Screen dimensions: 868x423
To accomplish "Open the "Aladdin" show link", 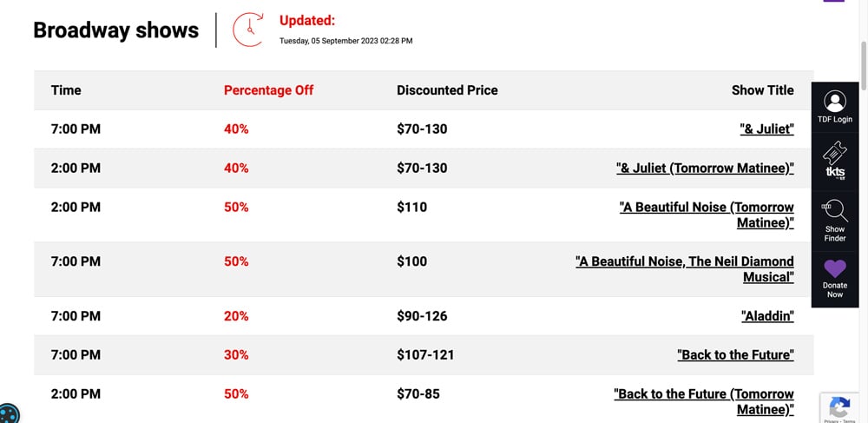I will 767,317.
